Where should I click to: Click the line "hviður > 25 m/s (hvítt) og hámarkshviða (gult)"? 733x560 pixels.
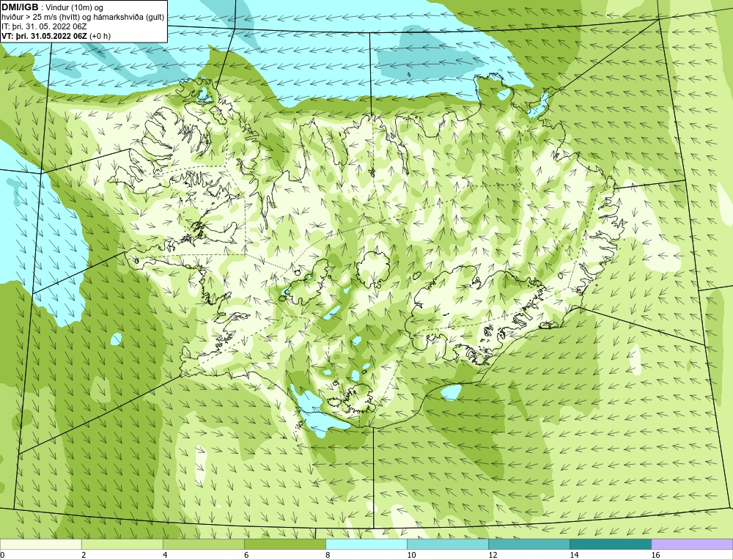pos(83,17)
